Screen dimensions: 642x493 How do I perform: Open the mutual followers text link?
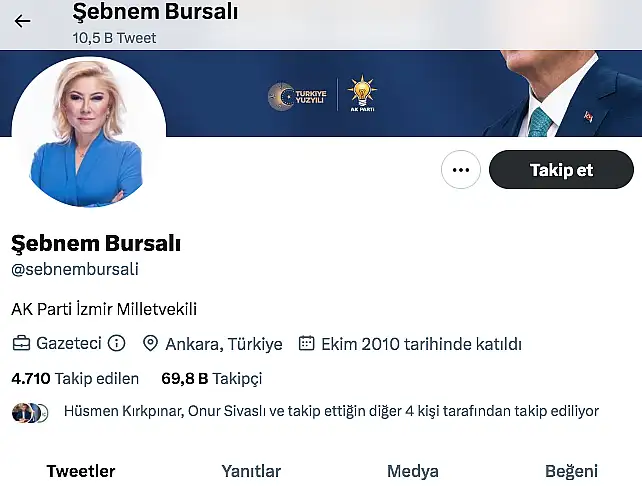331,411
